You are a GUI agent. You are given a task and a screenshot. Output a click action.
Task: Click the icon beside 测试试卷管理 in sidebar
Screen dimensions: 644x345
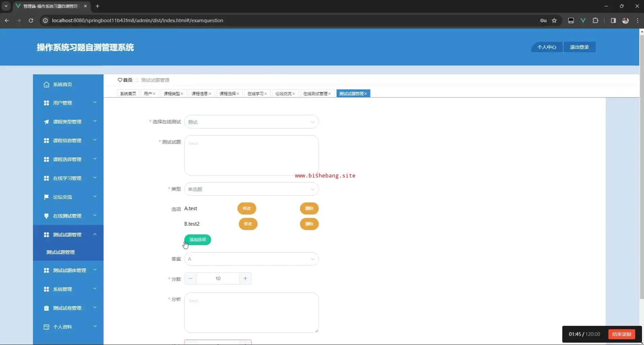pos(46,308)
